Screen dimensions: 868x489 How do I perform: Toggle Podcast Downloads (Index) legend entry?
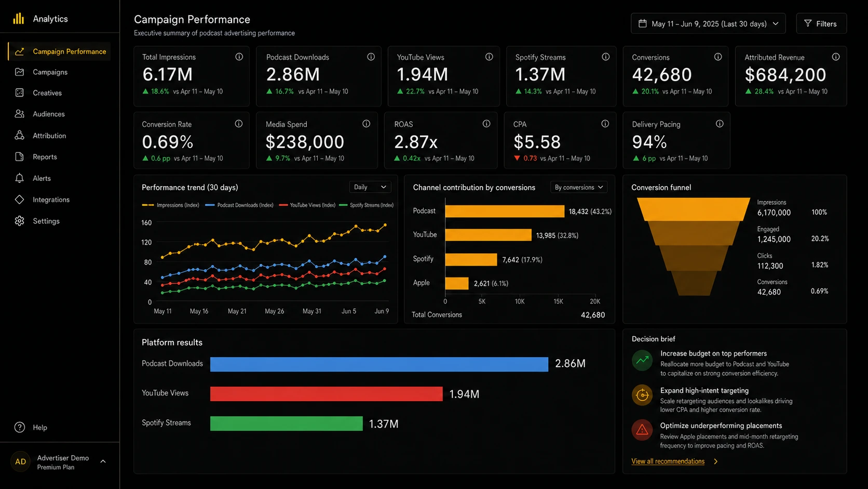[239, 205]
